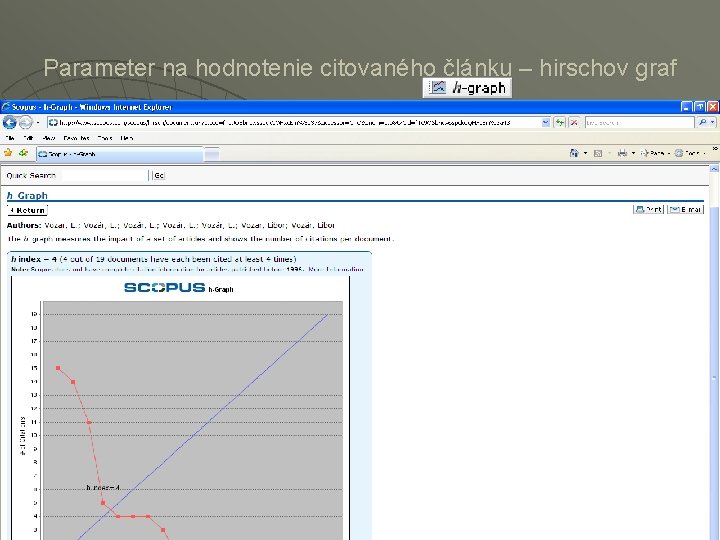Screen dimensions: 720x540
Task: Open the recent pages dropdown beside Forward
Action: pyautogui.click(x=38, y=123)
